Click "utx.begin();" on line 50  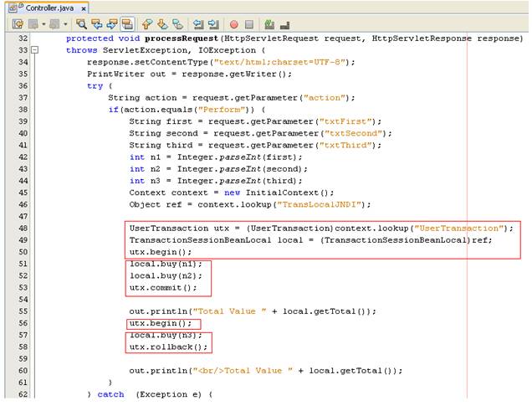tap(161, 252)
